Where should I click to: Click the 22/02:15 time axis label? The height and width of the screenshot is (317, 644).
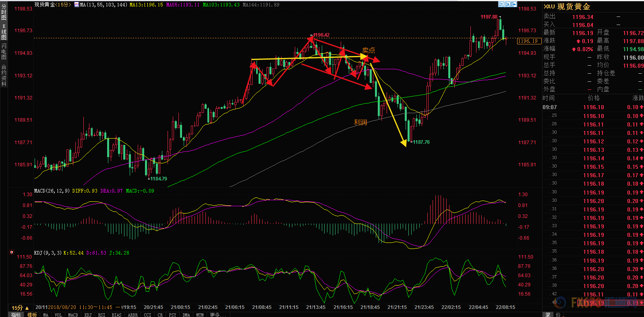coord(451,307)
